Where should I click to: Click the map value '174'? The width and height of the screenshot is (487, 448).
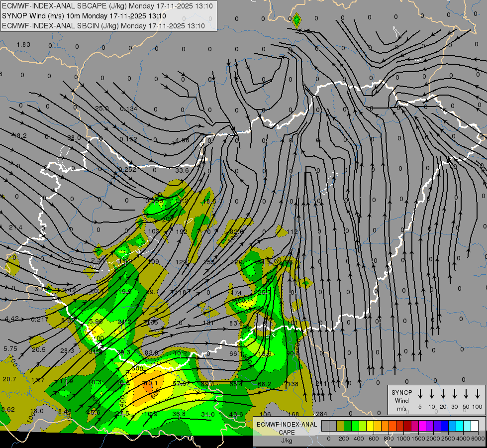click(236, 293)
